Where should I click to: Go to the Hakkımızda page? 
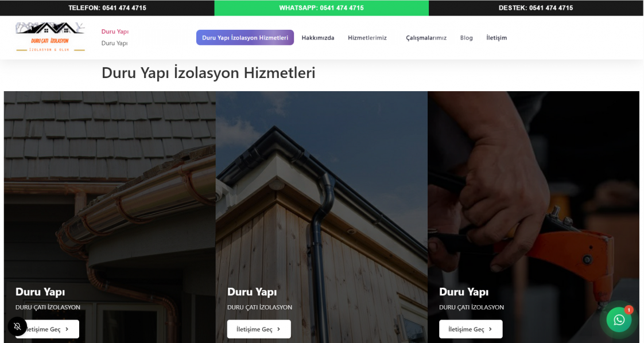(x=318, y=38)
